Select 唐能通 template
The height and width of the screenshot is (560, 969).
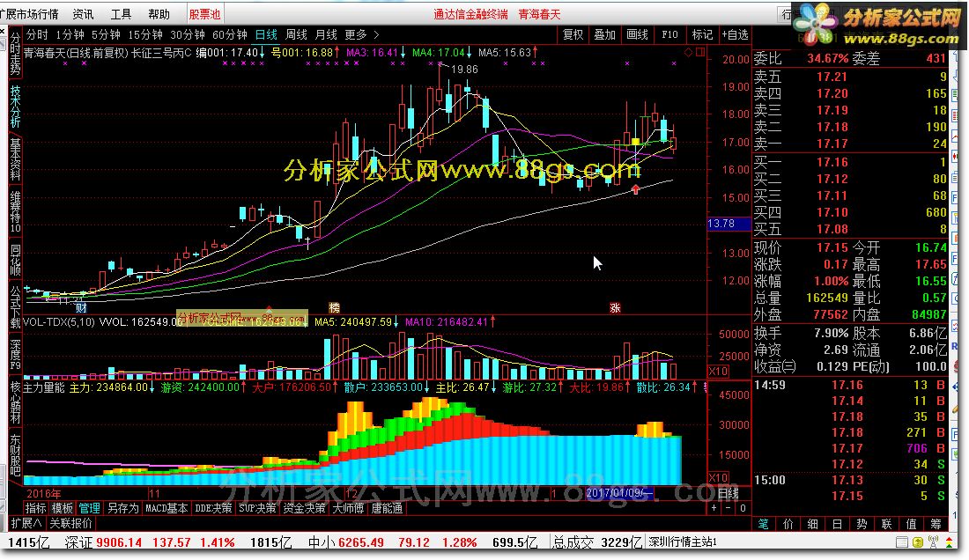(x=387, y=508)
